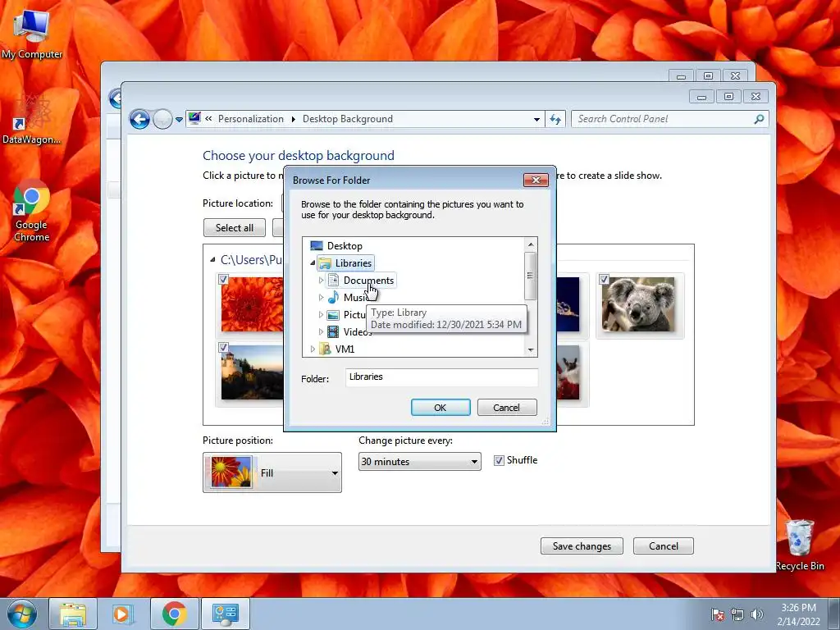This screenshot has width=840, height=630.
Task: Click the search magnifier icon
Action: click(759, 119)
